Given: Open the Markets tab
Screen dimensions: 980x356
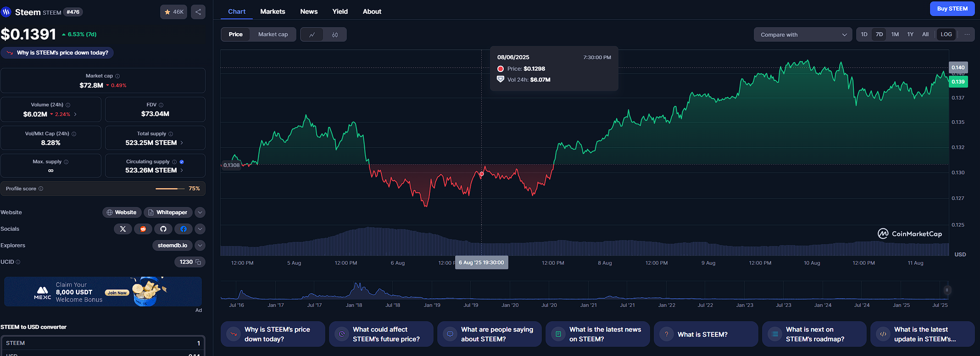Looking at the screenshot, I should 273,11.
